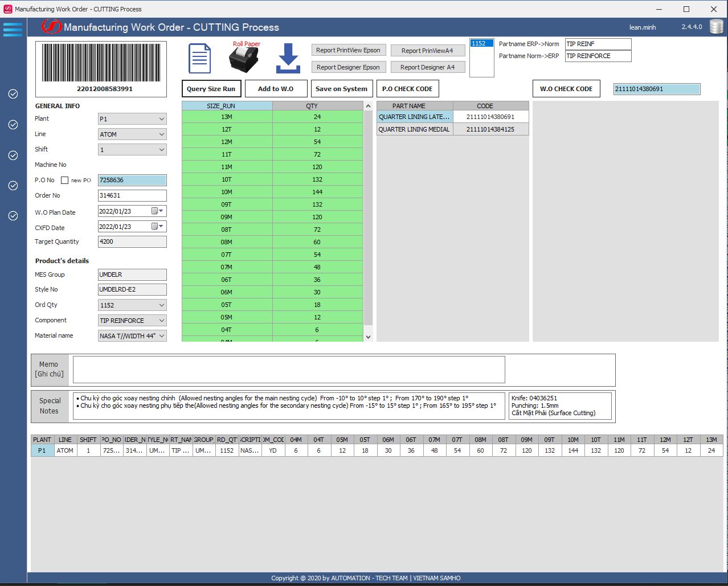Expand the Component dropdown showing TIP REINFORCE
The image size is (728, 586).
point(162,321)
